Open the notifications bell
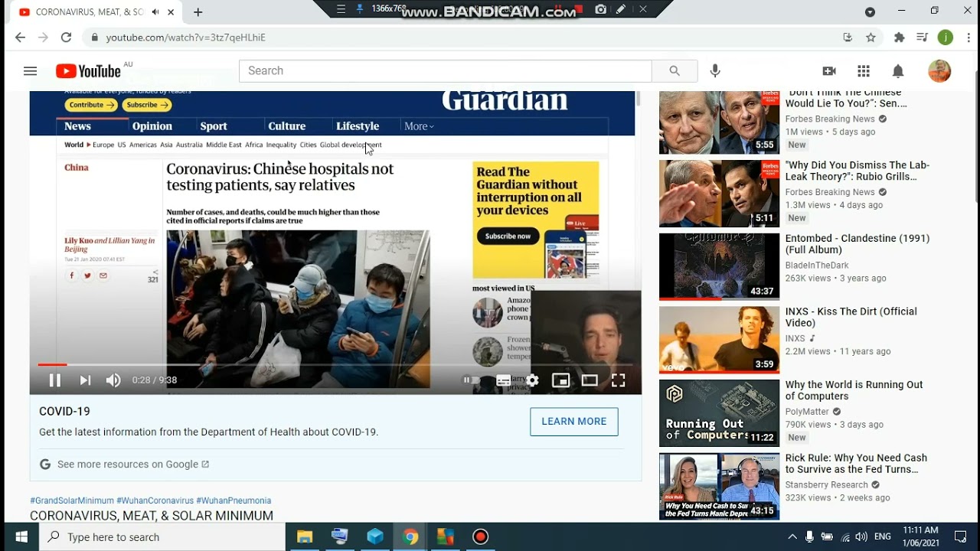The height and width of the screenshot is (551, 980). click(898, 71)
